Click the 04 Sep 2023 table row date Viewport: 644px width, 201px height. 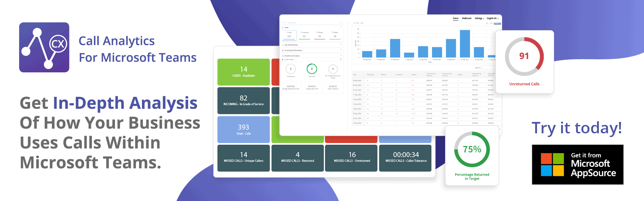[x=357, y=80]
